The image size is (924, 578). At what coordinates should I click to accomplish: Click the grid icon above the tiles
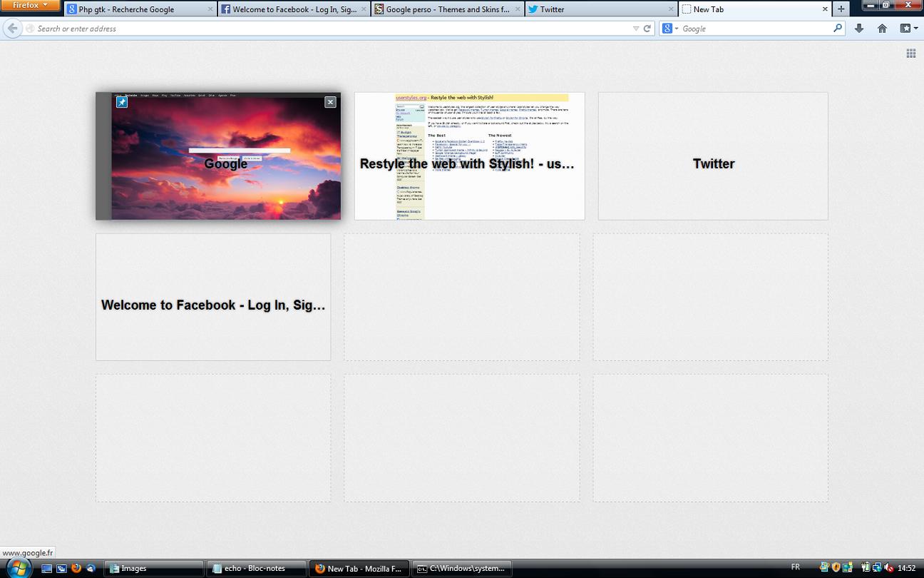(x=910, y=53)
